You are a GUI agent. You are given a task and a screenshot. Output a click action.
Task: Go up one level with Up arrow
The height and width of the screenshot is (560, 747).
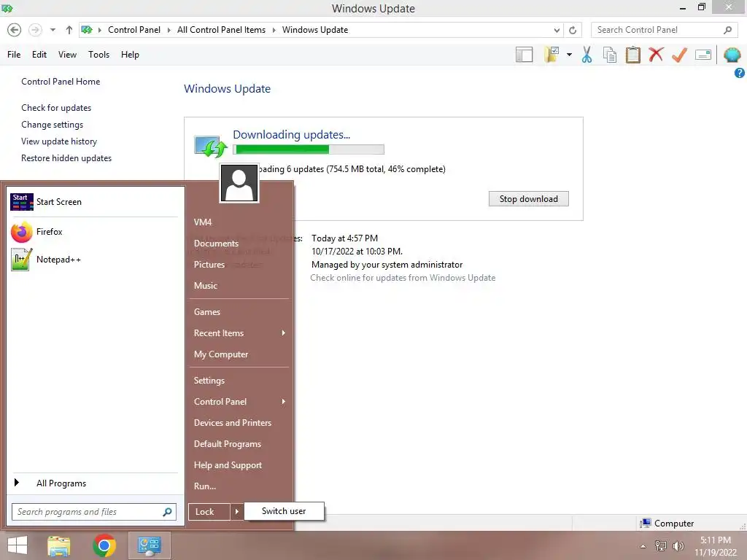[69, 30]
